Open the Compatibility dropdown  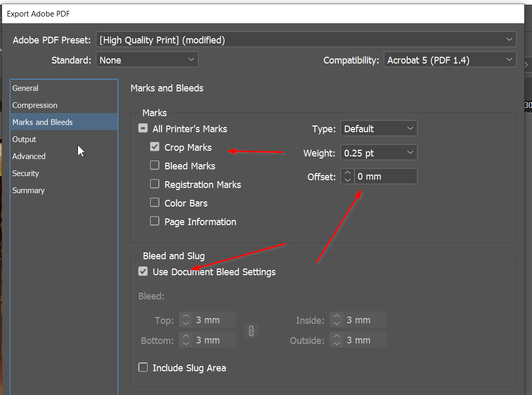(x=449, y=60)
